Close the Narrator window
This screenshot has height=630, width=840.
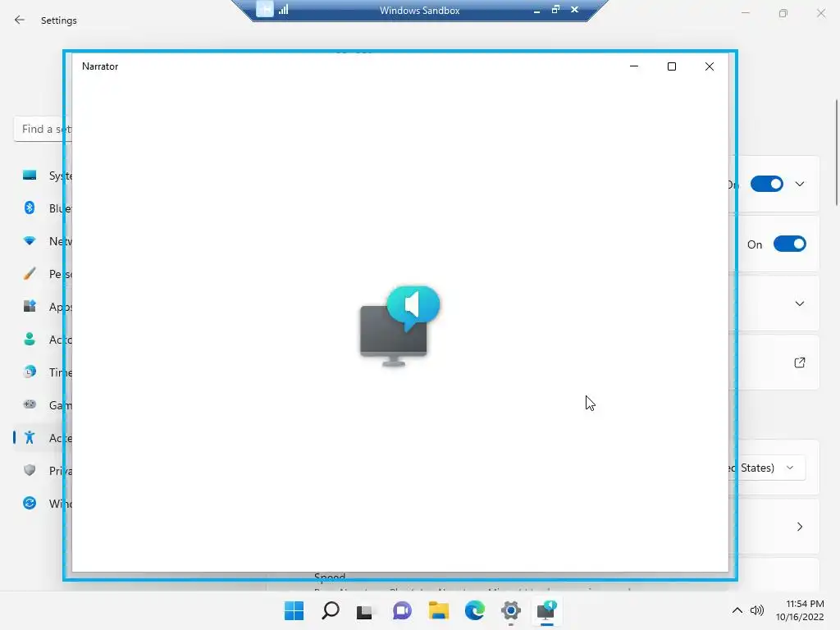point(710,66)
